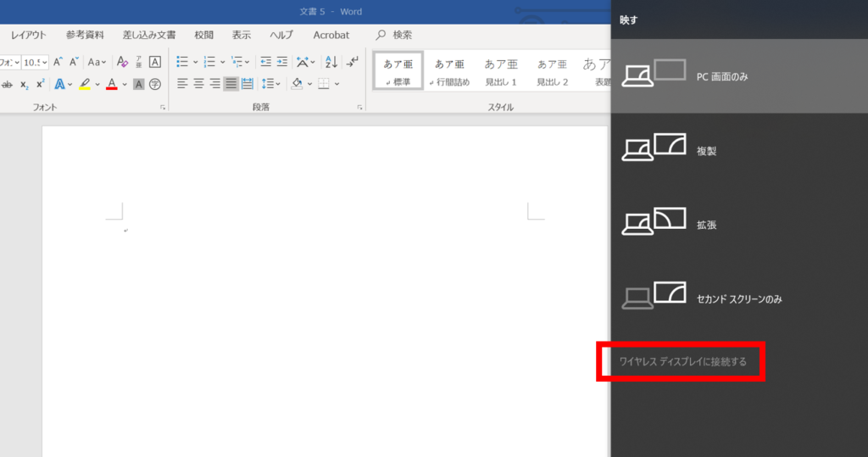
Task: Toggle strikethrough formatting
Action: pos(7,84)
